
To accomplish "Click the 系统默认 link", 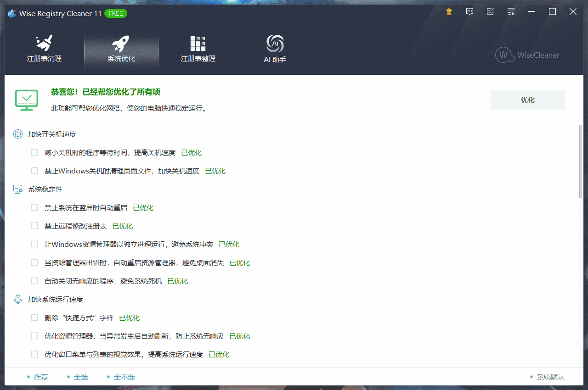I will [x=550, y=376].
